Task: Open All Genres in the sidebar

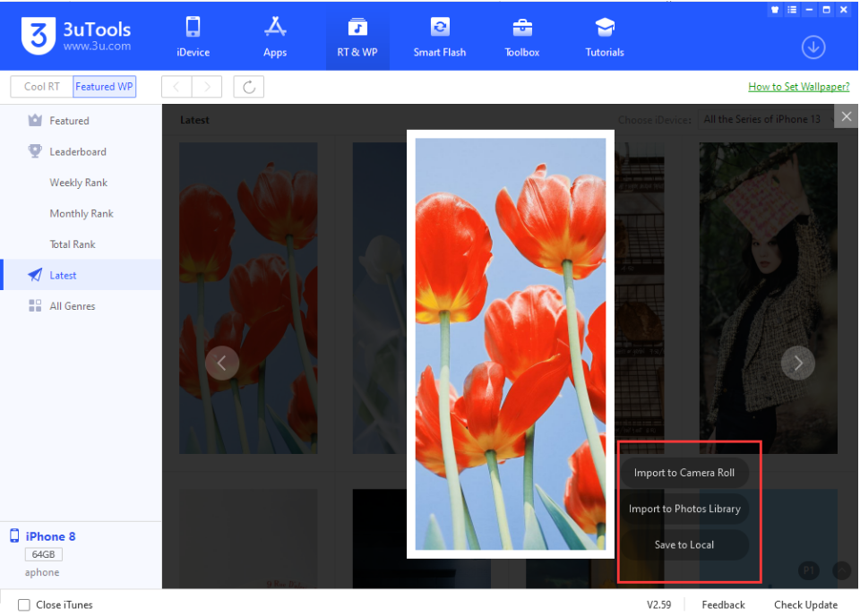Action: click(82, 306)
